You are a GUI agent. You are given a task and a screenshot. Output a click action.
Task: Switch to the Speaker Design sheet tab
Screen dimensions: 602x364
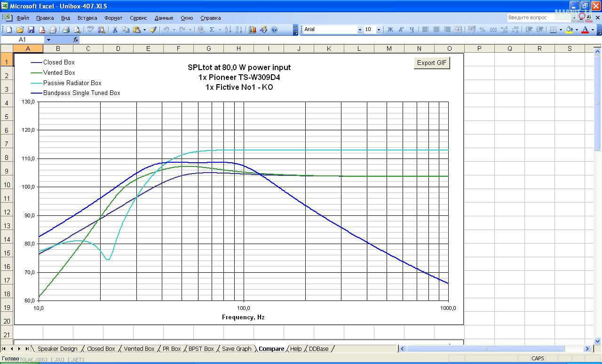[x=57, y=348]
